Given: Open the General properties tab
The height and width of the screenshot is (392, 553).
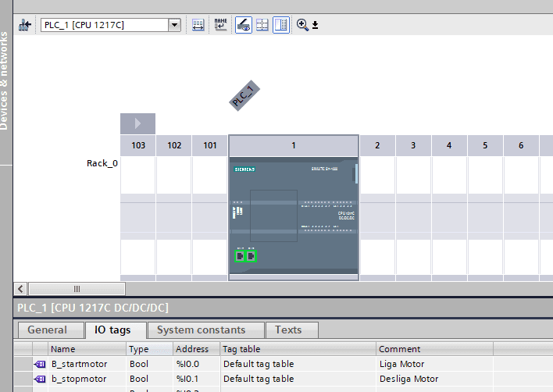Looking at the screenshot, I should [51, 330].
